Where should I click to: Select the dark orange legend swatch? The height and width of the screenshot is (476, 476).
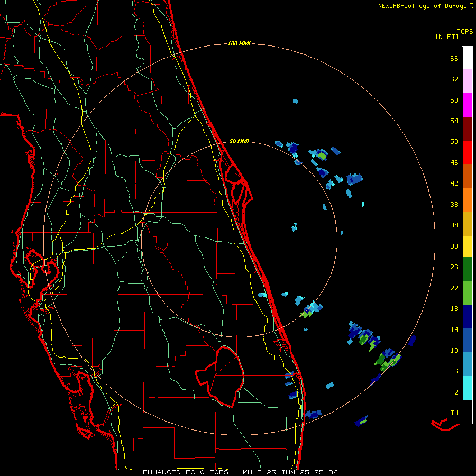click(x=467, y=176)
